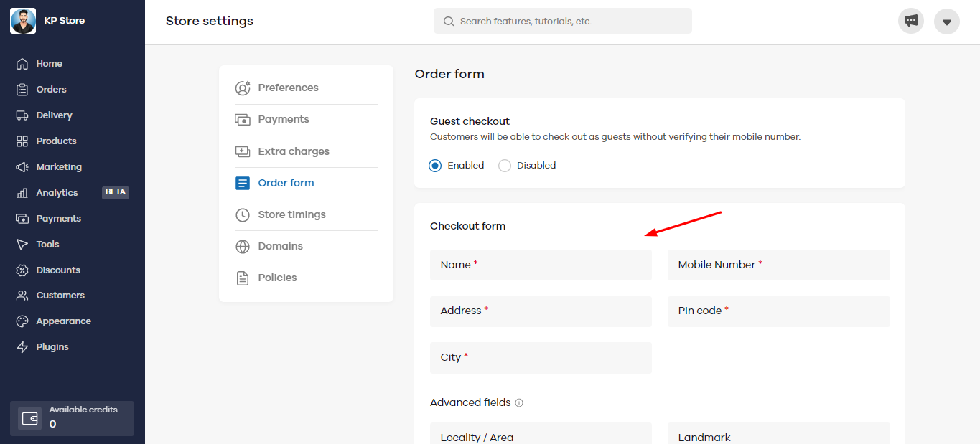Click the Available credits wallet icon

pyautogui.click(x=30, y=418)
